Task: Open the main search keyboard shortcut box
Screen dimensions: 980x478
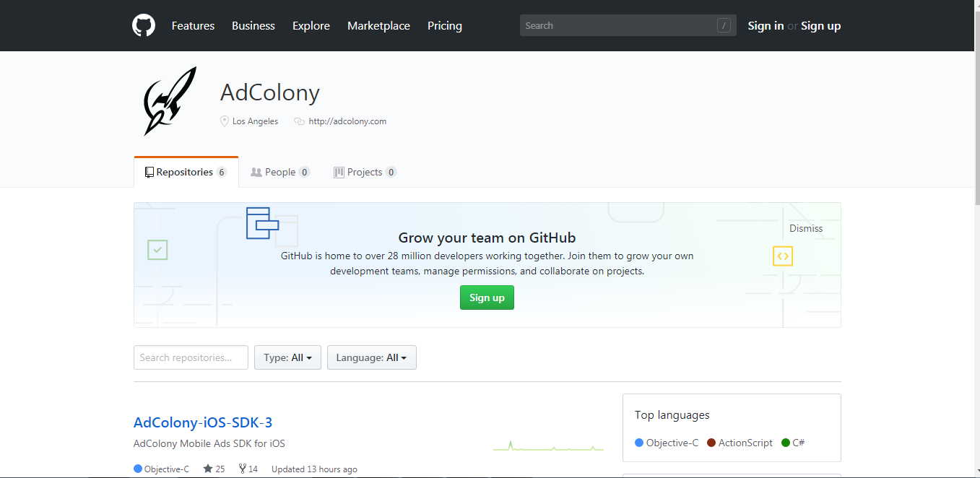Action: (724, 25)
